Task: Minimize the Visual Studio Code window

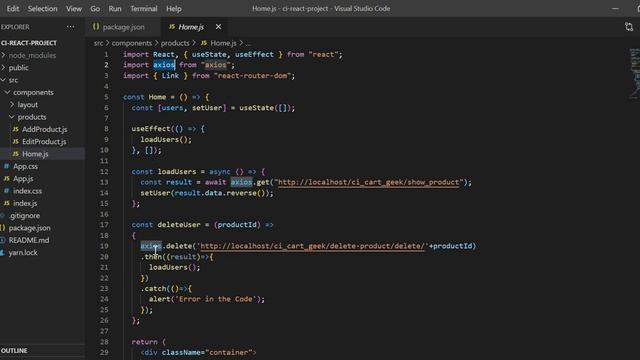Action: click(615, 9)
